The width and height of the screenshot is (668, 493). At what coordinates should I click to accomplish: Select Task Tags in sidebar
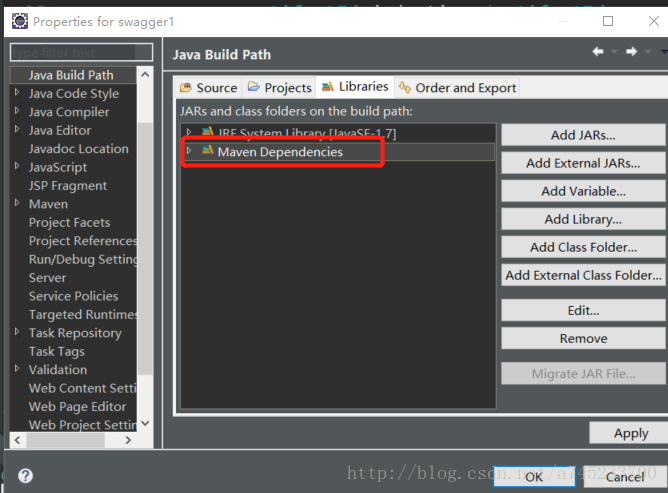tap(57, 351)
